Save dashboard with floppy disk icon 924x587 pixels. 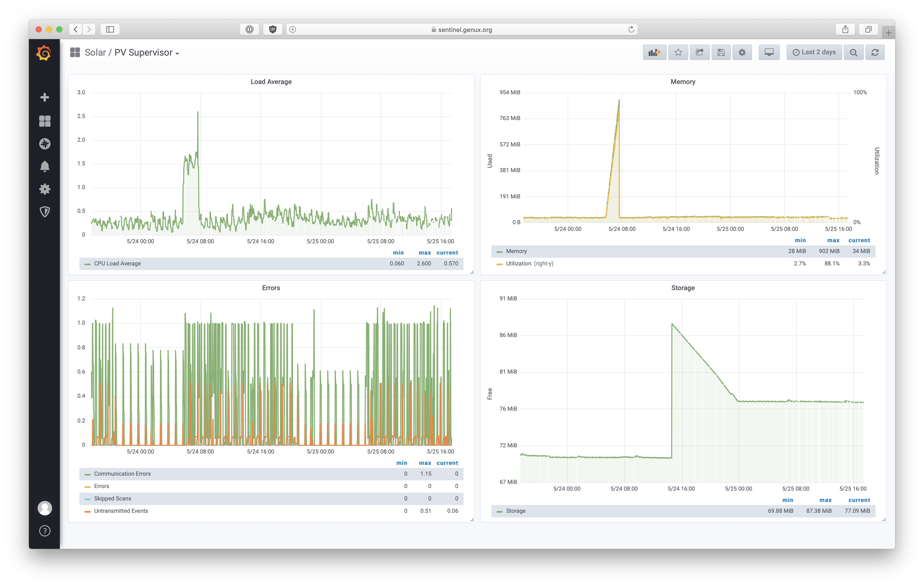(x=721, y=53)
